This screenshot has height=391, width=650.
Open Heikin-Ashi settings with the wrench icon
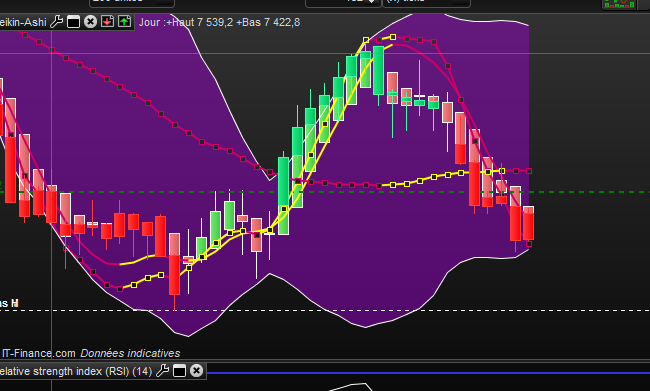tap(56, 22)
